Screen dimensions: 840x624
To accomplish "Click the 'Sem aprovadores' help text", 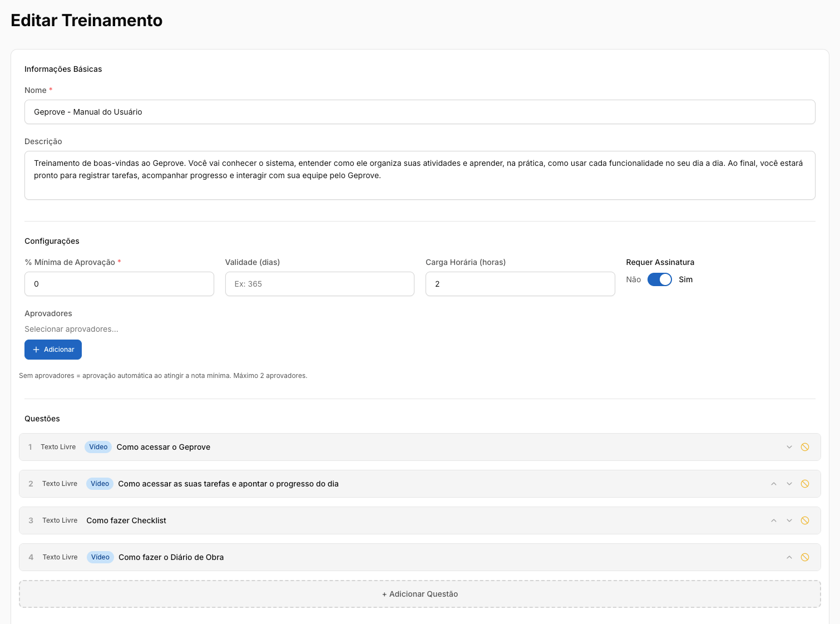I will 163,376.
